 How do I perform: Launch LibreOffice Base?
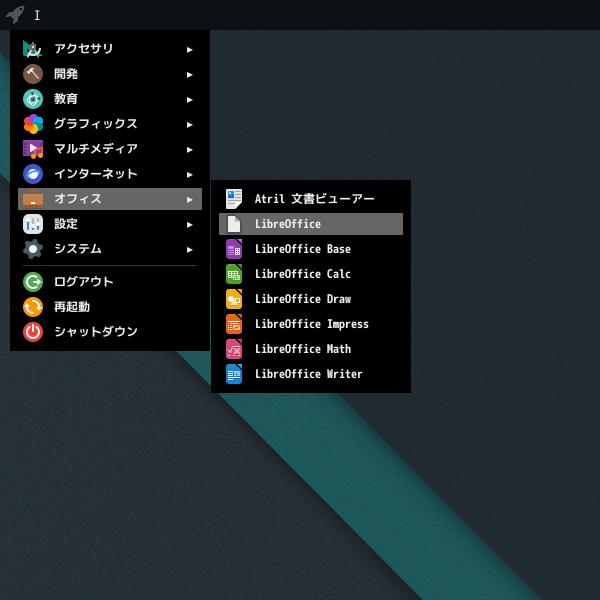(x=311, y=249)
